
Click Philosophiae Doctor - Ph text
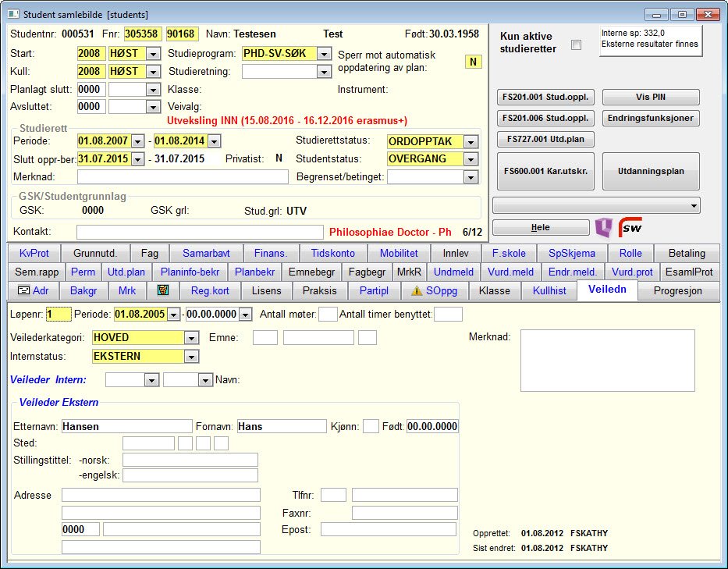[x=390, y=233]
